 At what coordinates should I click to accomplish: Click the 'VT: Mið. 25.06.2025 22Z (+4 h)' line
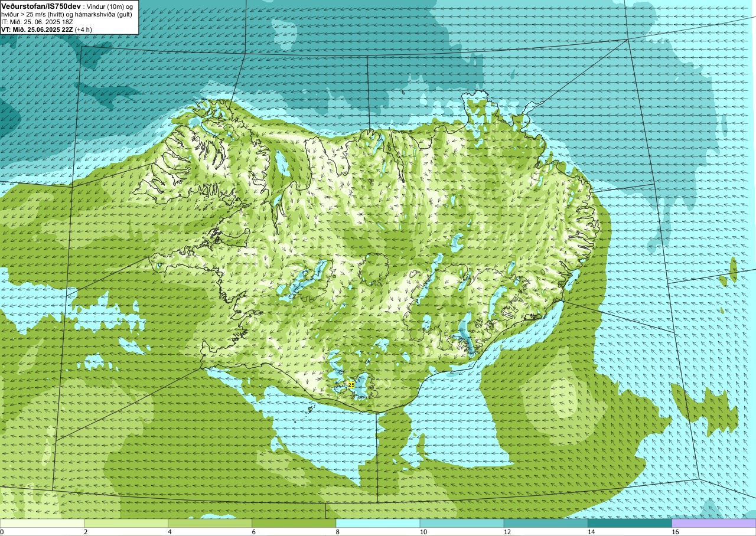click(x=47, y=29)
